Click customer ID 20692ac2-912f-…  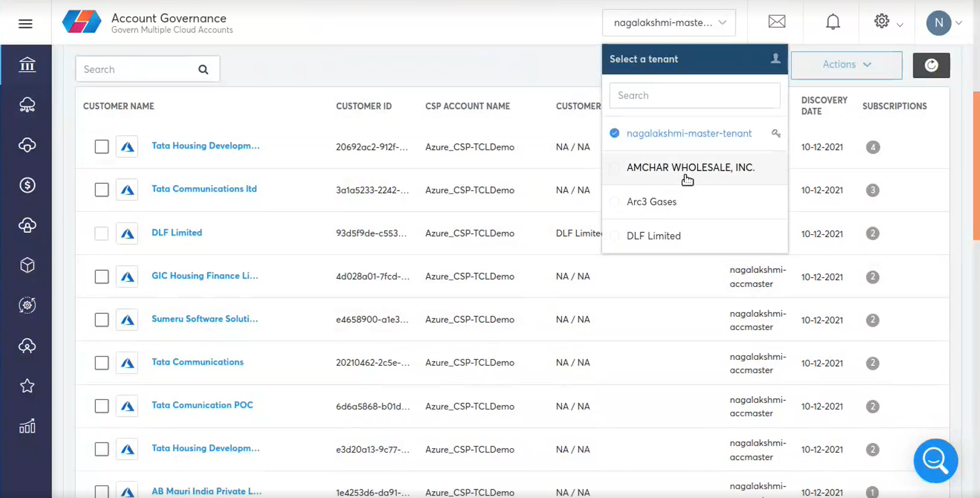tap(372, 147)
